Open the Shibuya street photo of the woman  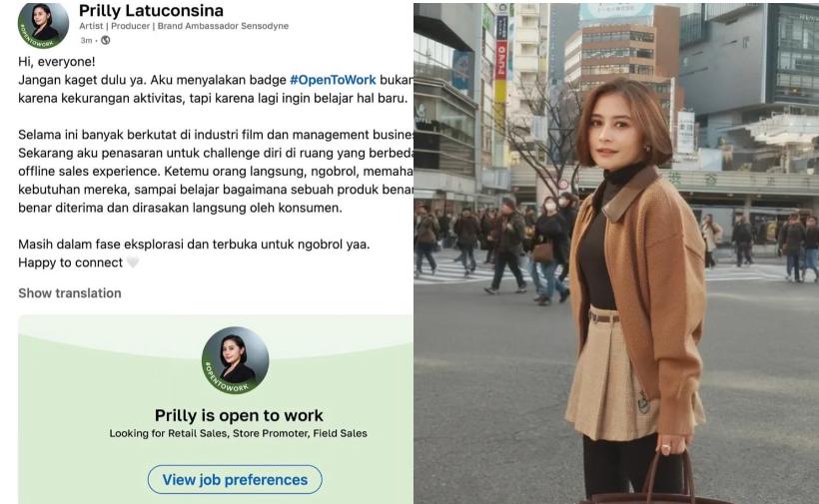click(x=616, y=253)
